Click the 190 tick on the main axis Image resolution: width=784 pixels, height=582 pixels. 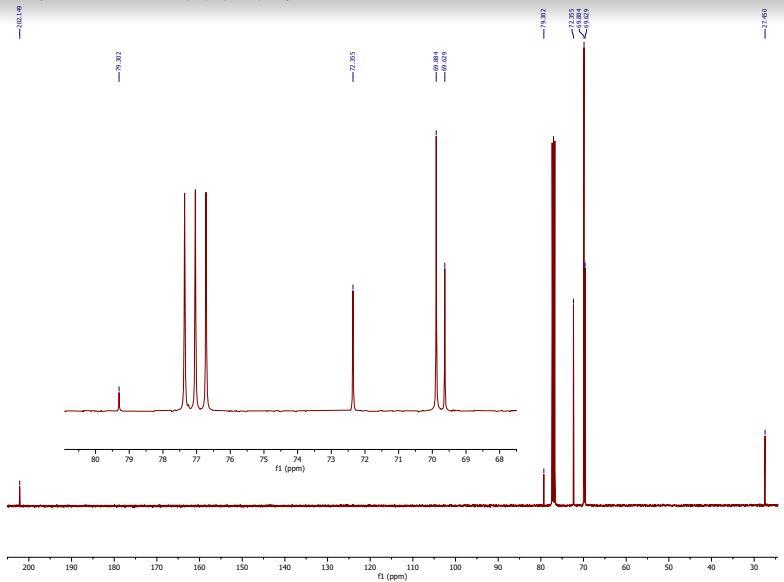[x=72, y=568]
